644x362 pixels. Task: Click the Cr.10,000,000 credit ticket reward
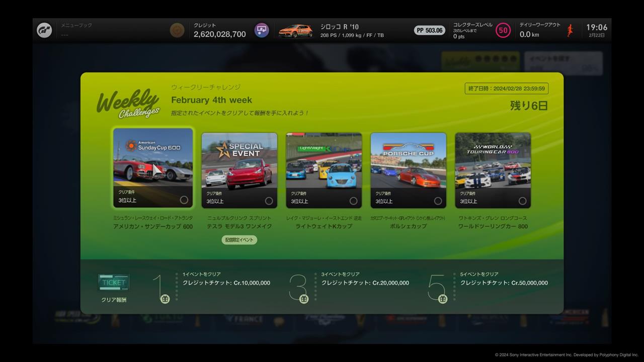[x=226, y=283]
